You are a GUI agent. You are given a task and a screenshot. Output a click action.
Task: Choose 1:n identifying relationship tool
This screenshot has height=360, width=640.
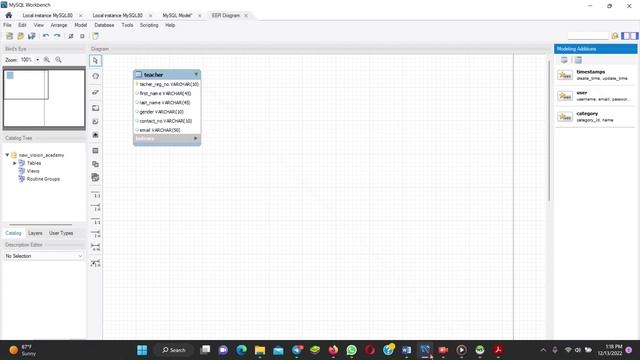point(96,234)
